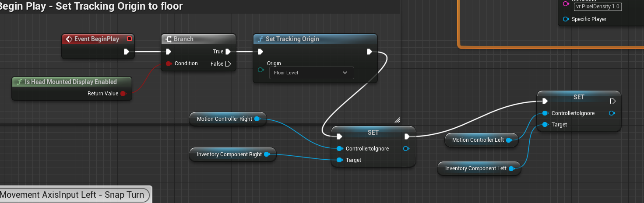
Task: Click the False exec output pin on Branch
Action: pyautogui.click(x=228, y=64)
